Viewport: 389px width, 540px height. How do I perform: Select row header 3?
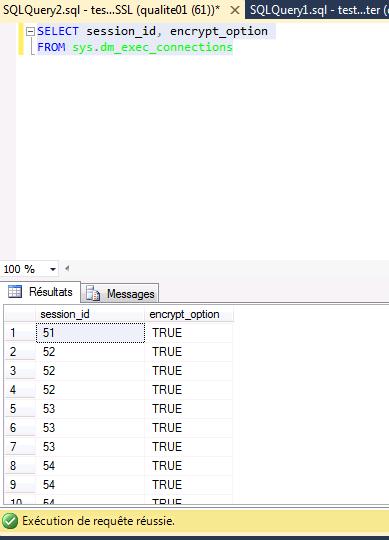coord(20,371)
